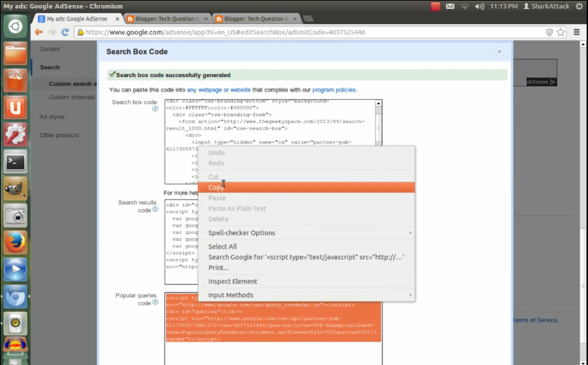The image size is (588, 365).
Task: Open System Settings wrench-gear icon
Action: coord(15,135)
